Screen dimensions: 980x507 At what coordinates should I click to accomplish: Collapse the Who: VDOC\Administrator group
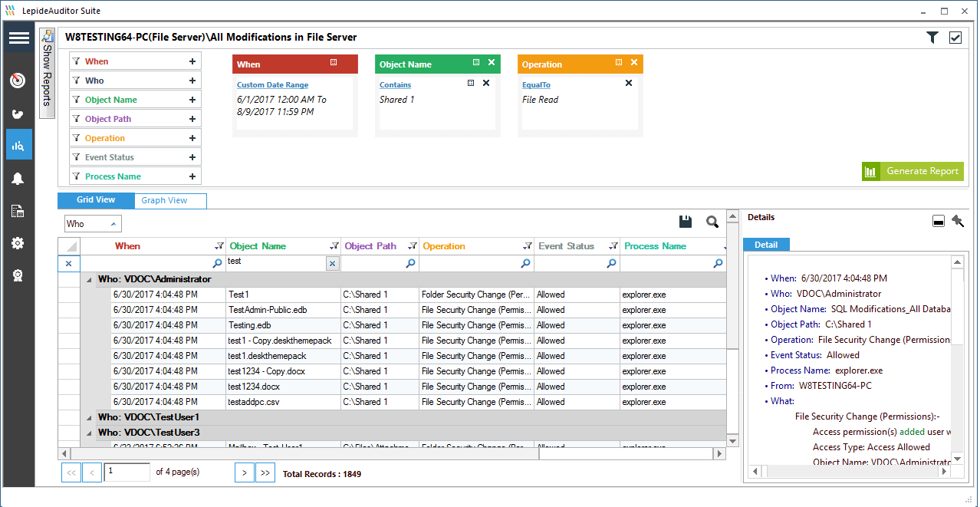tap(89, 280)
